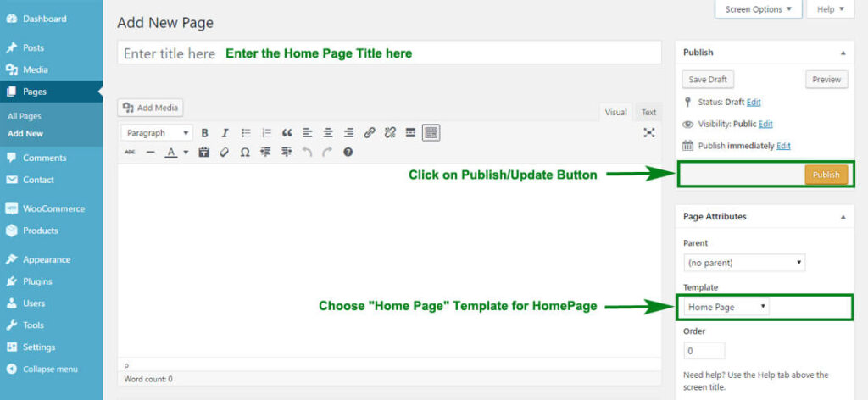The height and width of the screenshot is (400, 868).
Task: Insert a blockquote
Action: tap(287, 133)
